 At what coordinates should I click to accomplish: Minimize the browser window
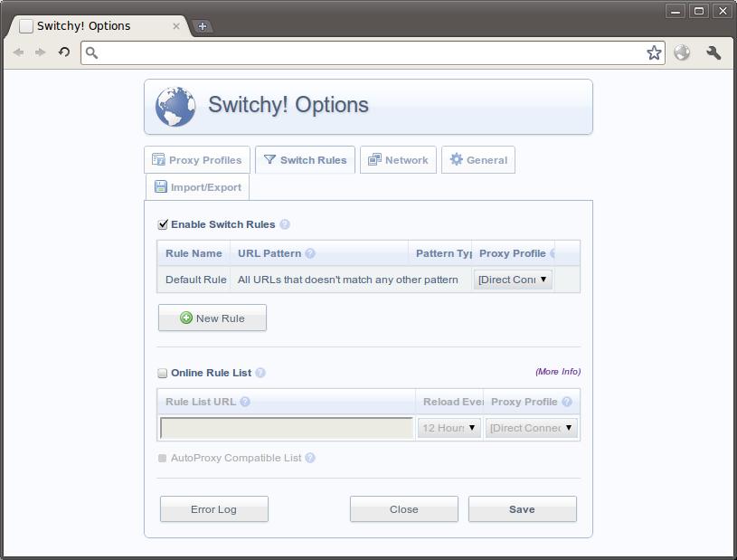(x=676, y=11)
